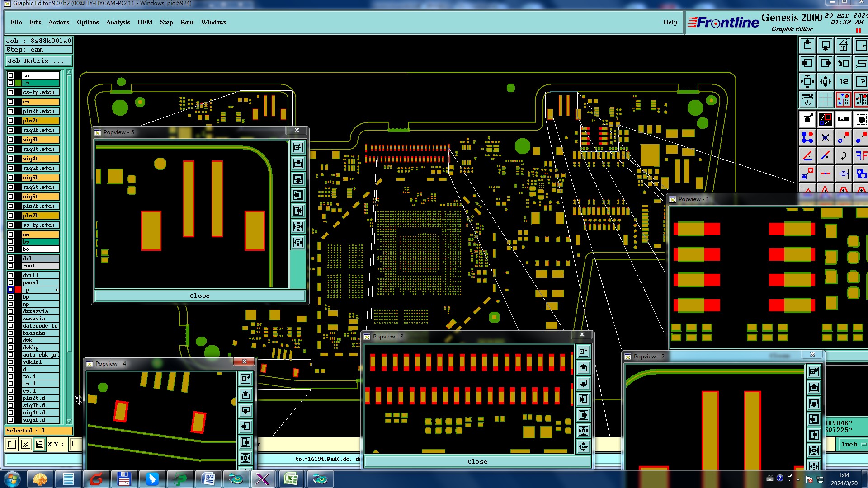Click the layer list scroll down arrow

69,421
